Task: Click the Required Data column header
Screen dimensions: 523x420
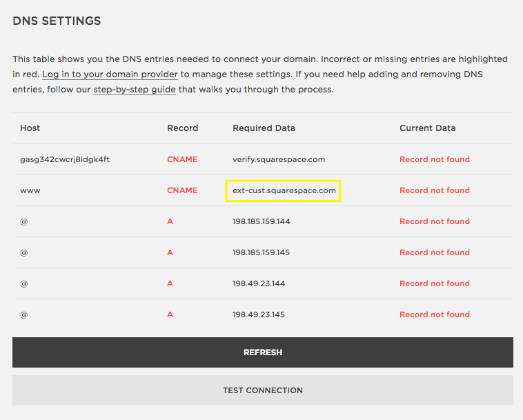Action: [x=264, y=128]
